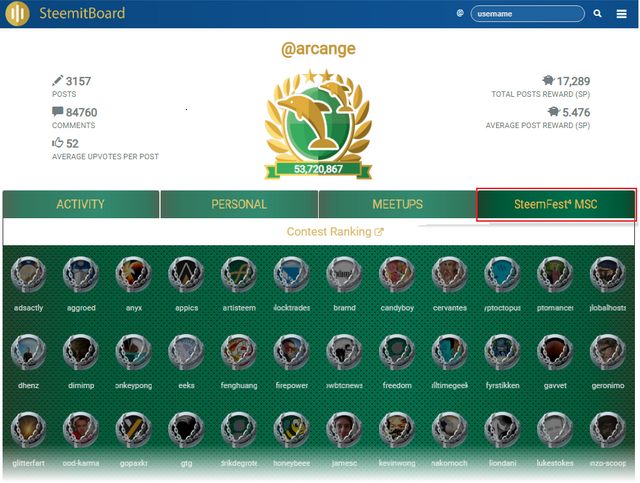
Task: Click the cryptoctopus badge
Action: point(502,274)
